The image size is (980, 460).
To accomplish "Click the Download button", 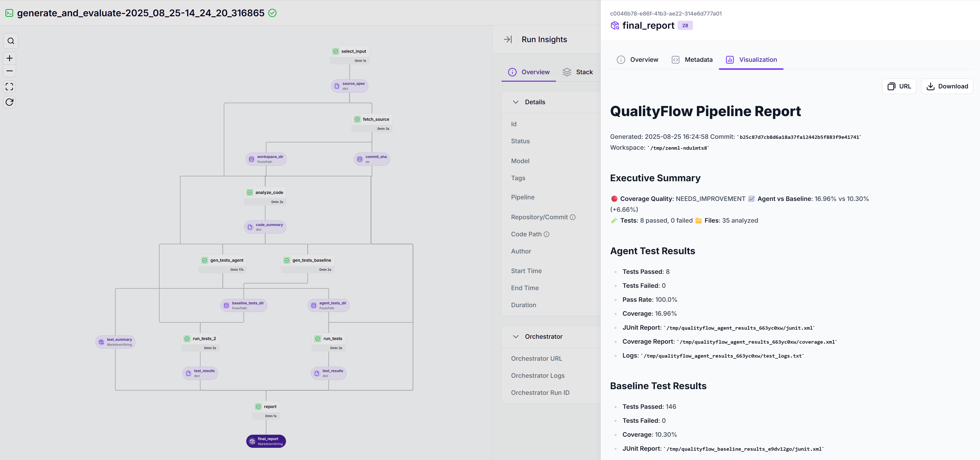I will coord(947,86).
